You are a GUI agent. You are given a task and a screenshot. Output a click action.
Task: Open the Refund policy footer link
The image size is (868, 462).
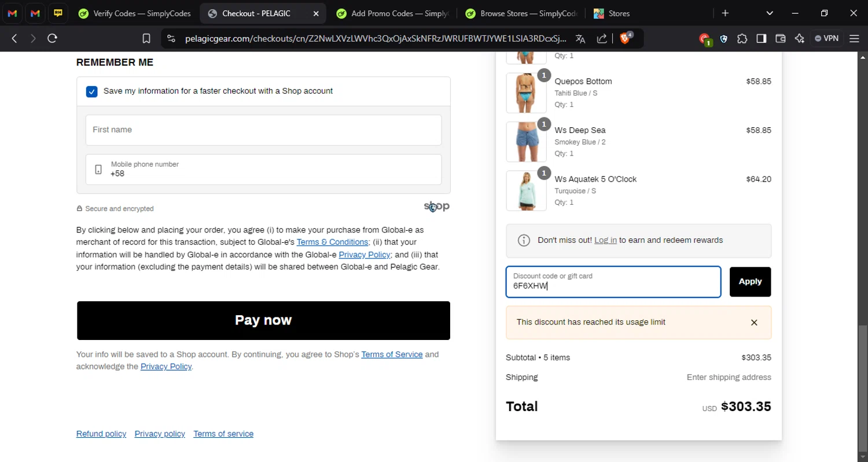(101, 434)
